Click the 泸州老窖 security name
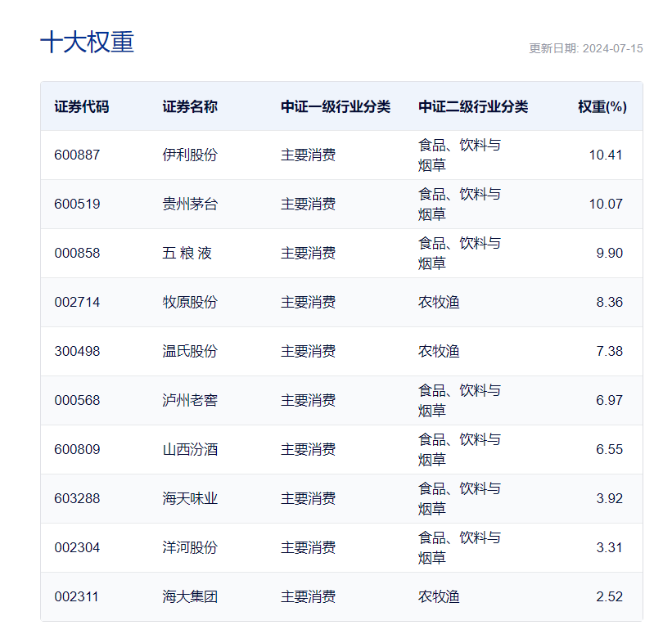 click(x=190, y=400)
